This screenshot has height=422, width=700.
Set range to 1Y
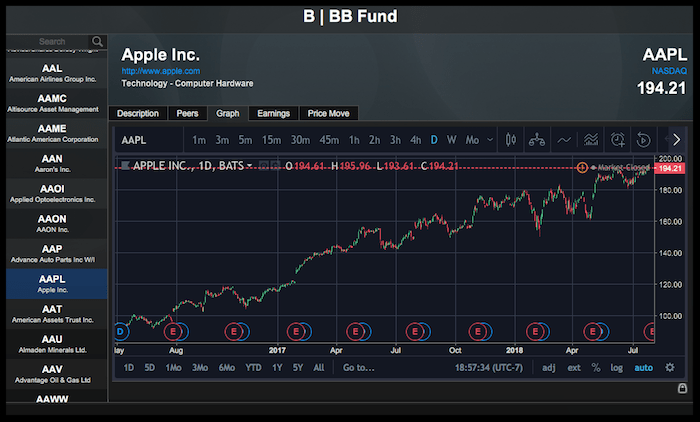[x=277, y=368]
